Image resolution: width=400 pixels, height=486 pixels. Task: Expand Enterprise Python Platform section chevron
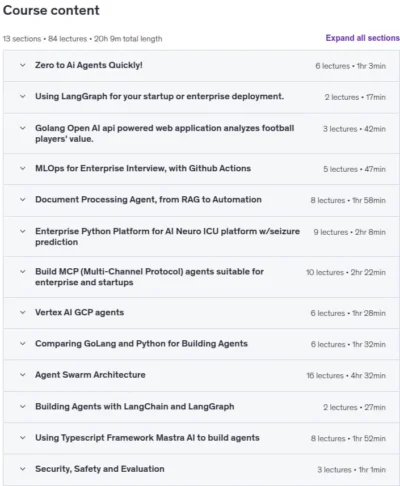click(23, 231)
